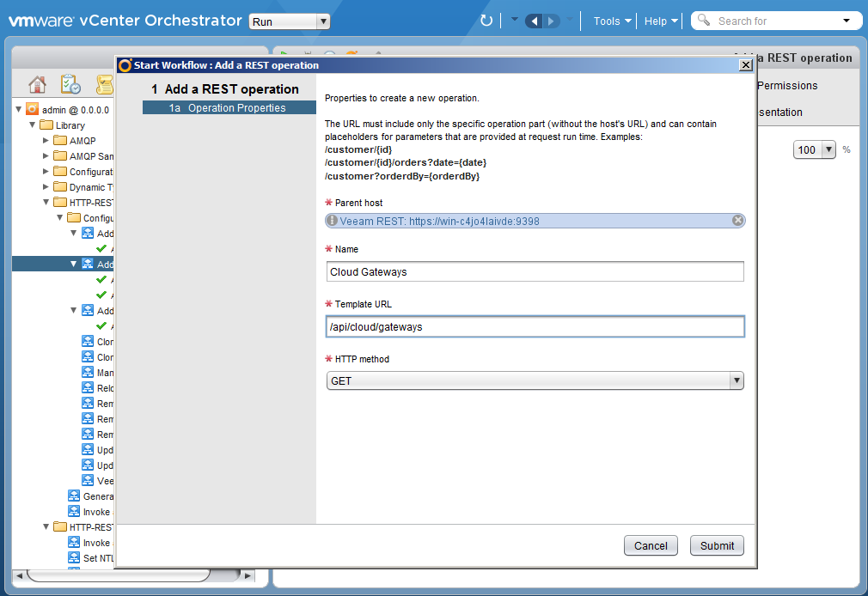This screenshot has height=596, width=868.
Task: Click the tree horizontal scrollbar thumb
Action: (119, 575)
